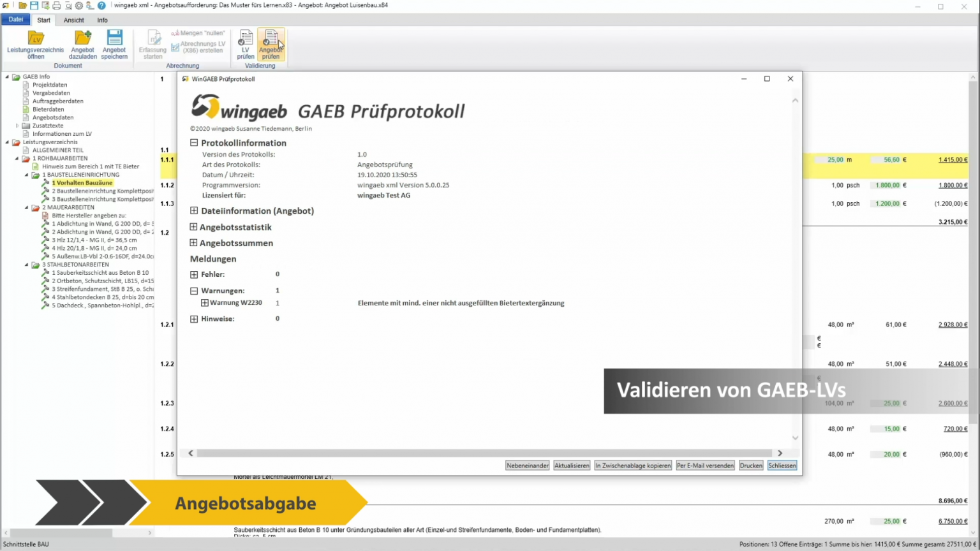Screen dimensions: 980x551
Task: Save the offer with Angebot speichern
Action: [114, 40]
